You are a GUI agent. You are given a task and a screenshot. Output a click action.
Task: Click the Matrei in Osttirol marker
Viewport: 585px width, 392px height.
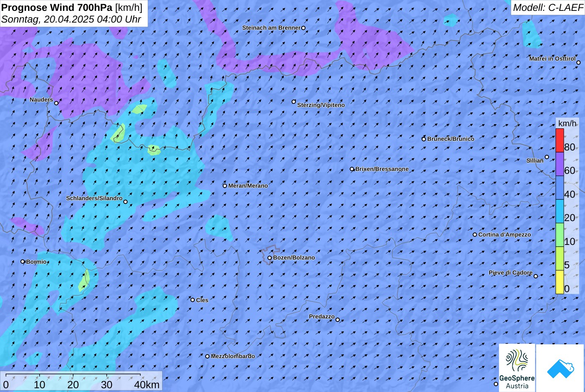click(x=578, y=63)
